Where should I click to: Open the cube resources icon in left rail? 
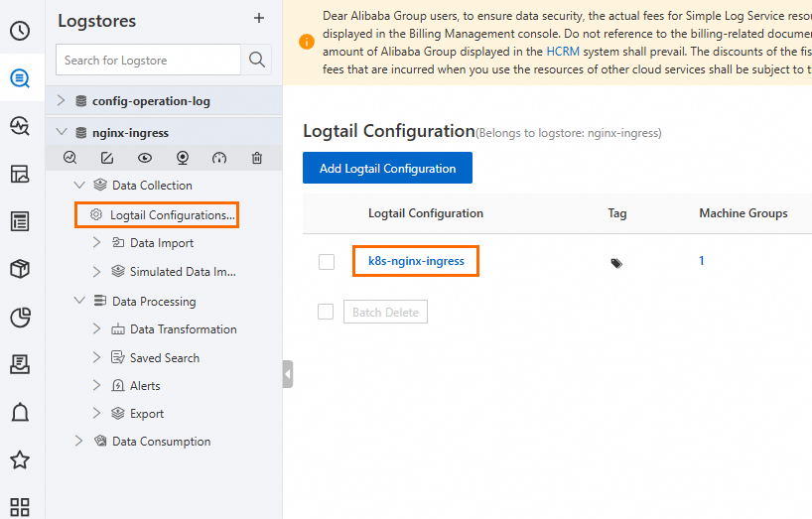pyautogui.click(x=20, y=269)
